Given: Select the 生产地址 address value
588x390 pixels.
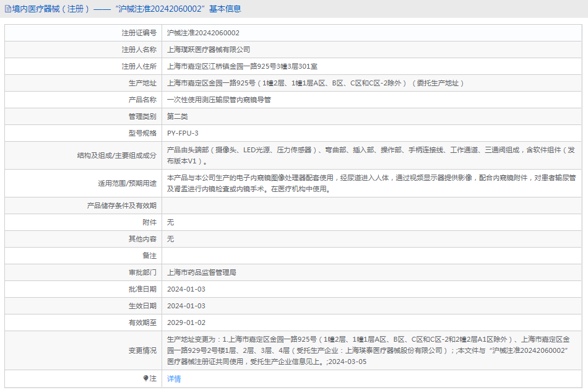Looking at the screenshot, I should tap(316, 83).
